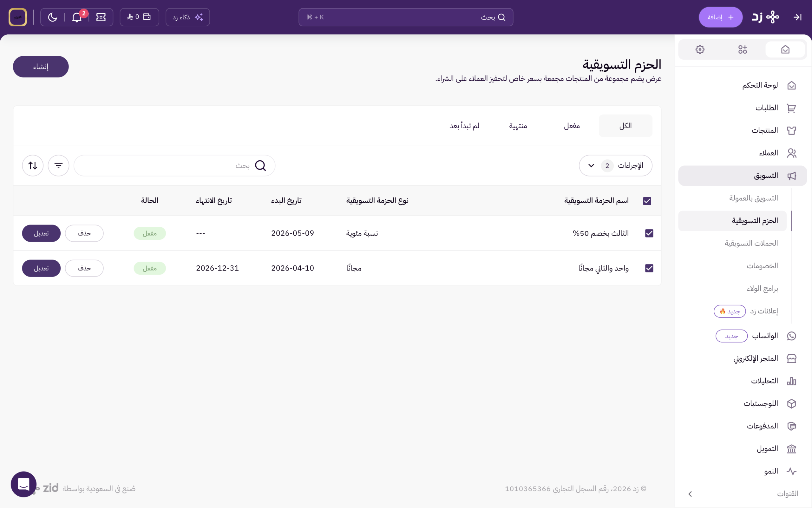Click the magnifier icon in table search

coord(260,166)
